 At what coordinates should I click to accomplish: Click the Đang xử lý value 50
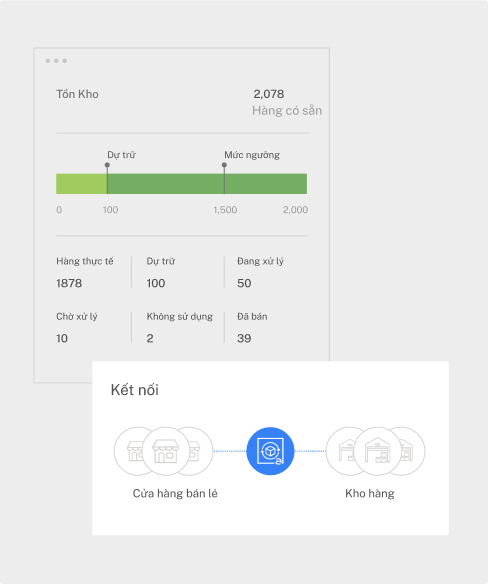click(244, 283)
